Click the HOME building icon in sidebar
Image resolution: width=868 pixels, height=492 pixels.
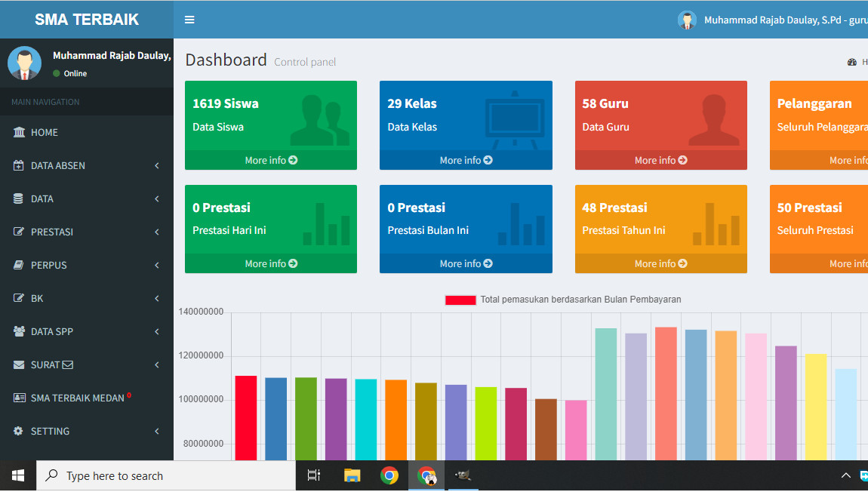(x=19, y=132)
